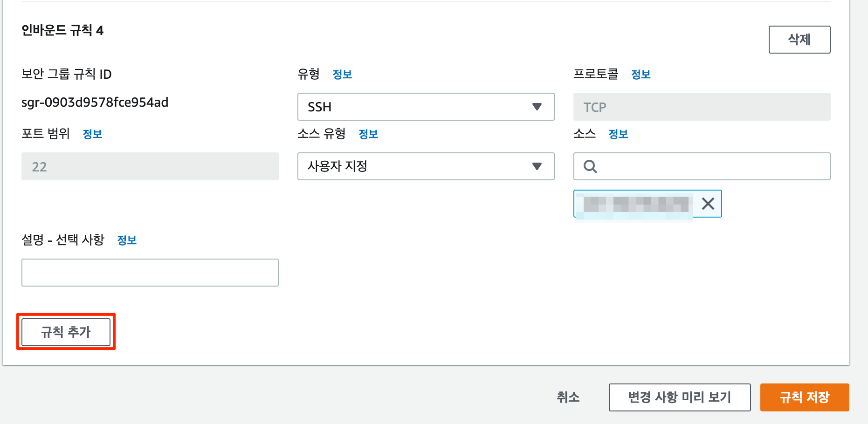Click 변경 사항 미리 보기 button
The image size is (868, 424).
point(679,397)
